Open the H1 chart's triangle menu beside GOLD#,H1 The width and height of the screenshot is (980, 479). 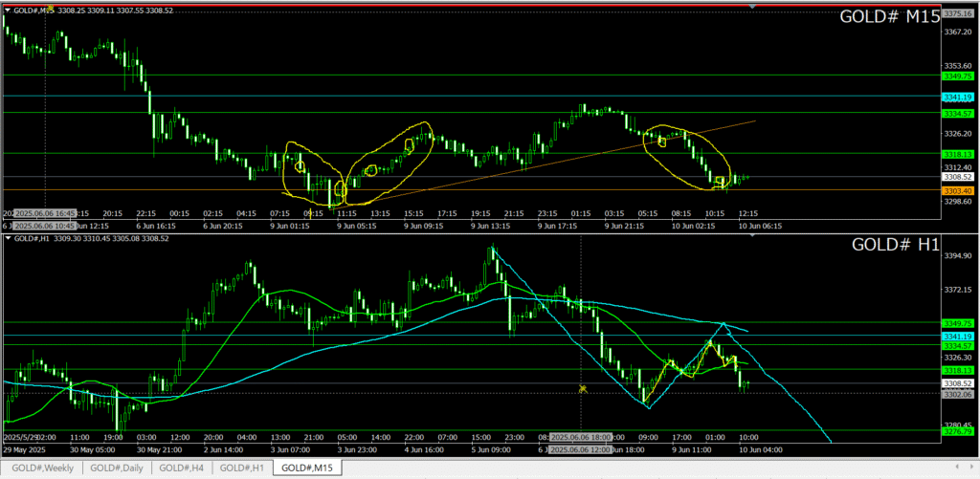coord(8,238)
